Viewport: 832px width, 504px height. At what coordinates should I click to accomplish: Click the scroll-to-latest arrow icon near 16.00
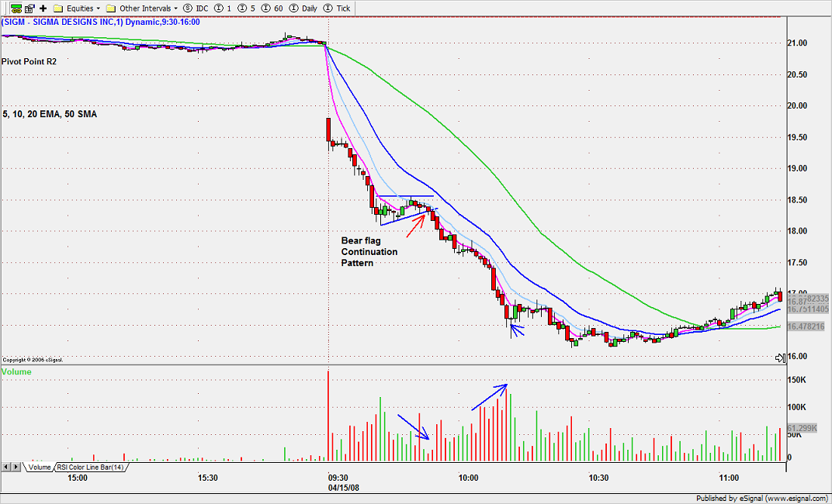(x=780, y=358)
